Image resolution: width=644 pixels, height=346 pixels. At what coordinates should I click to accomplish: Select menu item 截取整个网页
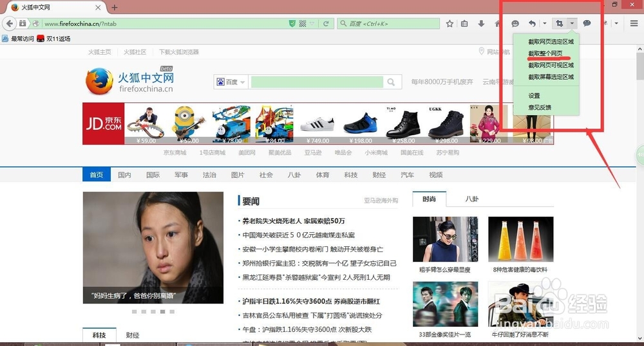coord(545,53)
